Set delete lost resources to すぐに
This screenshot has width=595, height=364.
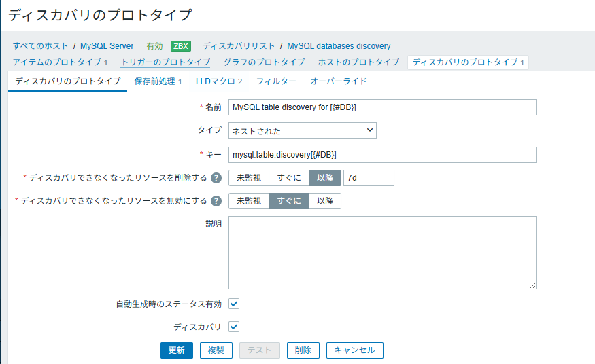tap(289, 178)
